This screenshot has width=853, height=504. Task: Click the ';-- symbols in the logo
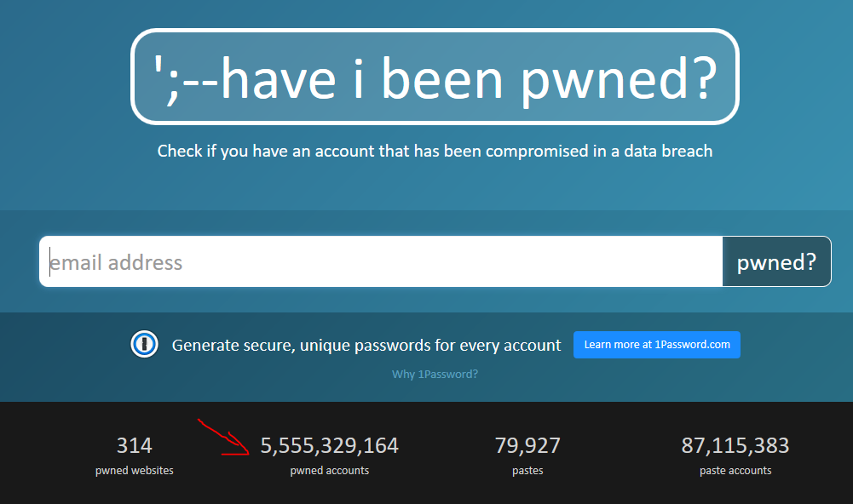[x=187, y=81]
